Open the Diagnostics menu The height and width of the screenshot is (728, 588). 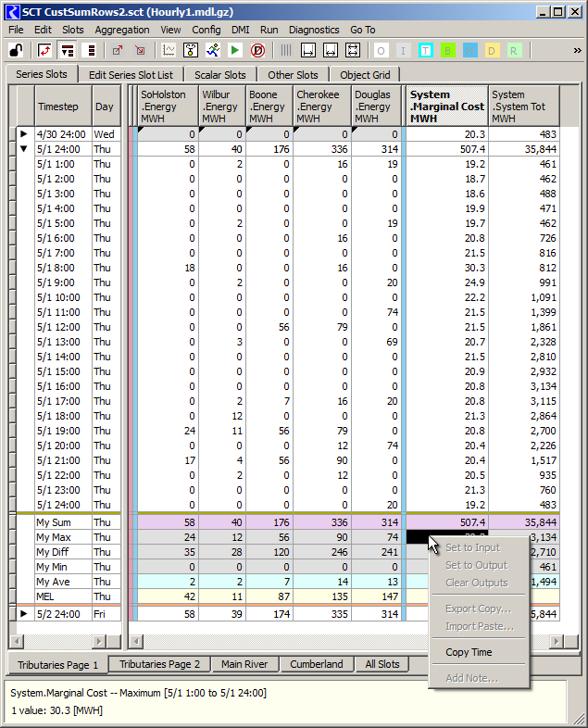[314, 30]
